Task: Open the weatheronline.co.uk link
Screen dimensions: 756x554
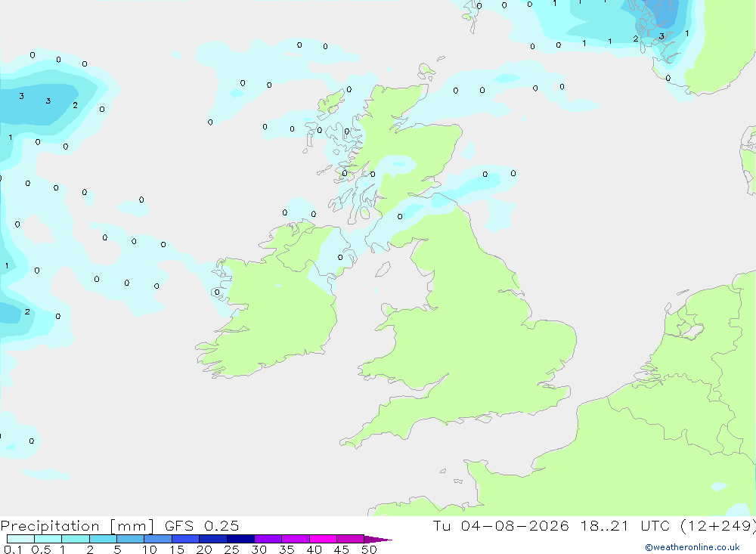Action: 692,547
